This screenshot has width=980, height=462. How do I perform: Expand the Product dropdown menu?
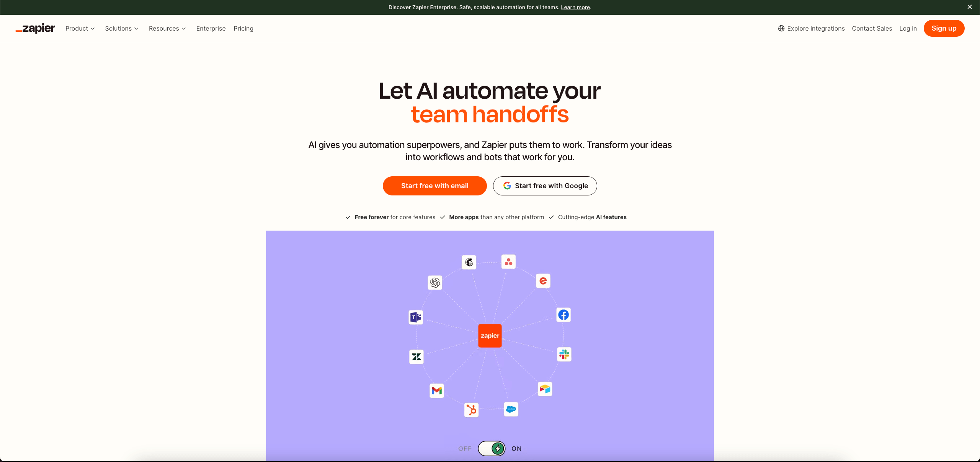point(80,28)
